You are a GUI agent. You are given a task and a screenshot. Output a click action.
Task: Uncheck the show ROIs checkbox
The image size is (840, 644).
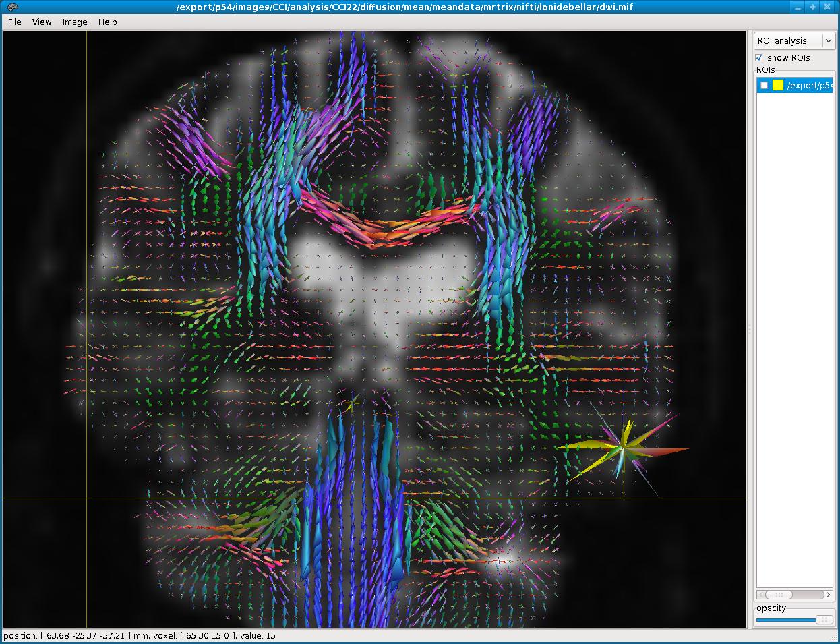(760, 58)
